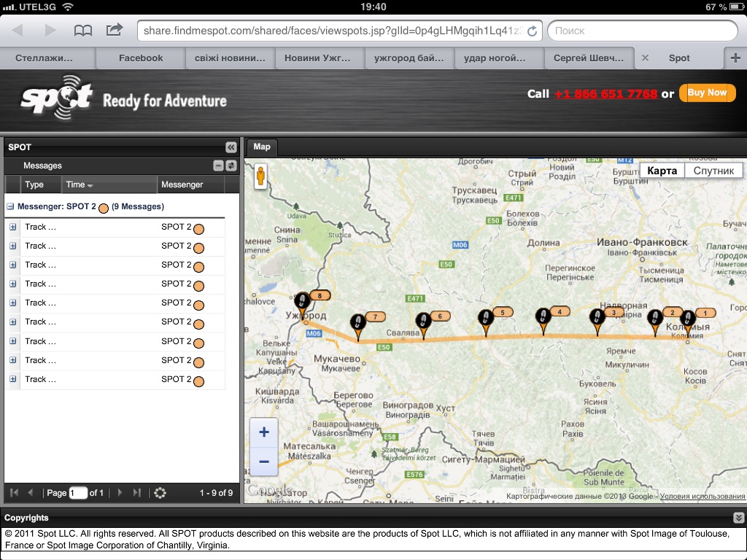Open Safari bookmarks book icon
The image size is (747, 560).
[x=83, y=31]
